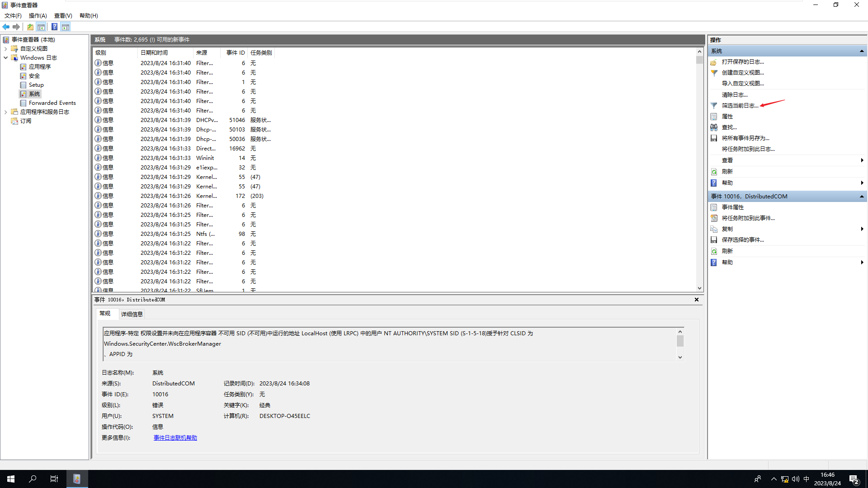Viewport: 868px width, 488px height.
Task: Collapse the Windows 日志 tree node
Action: pos(5,58)
